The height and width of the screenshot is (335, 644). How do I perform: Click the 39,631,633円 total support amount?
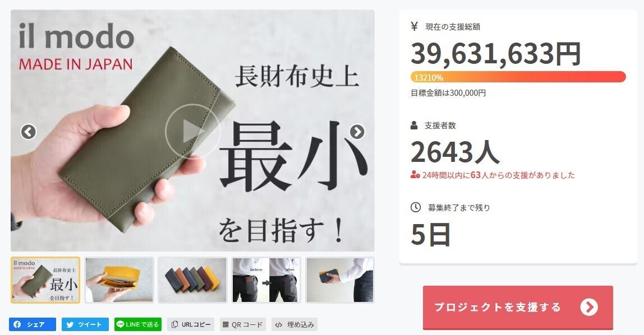pyautogui.click(x=495, y=54)
